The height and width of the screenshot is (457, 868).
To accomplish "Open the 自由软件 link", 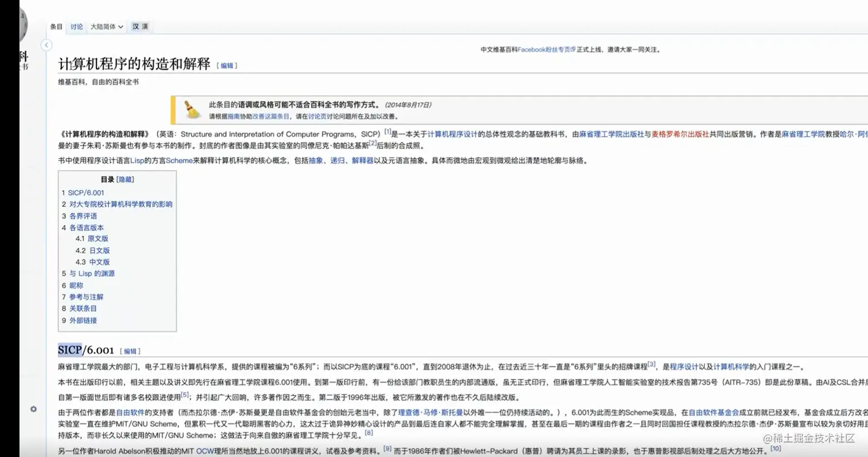I will [x=130, y=412].
